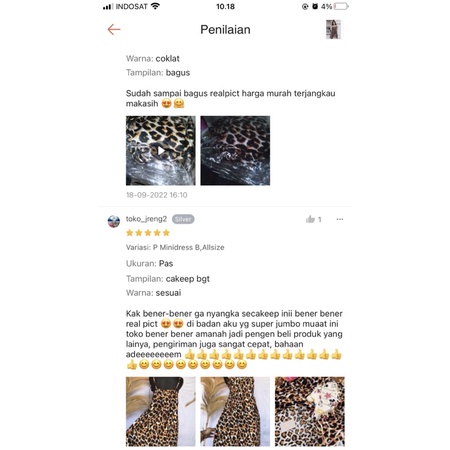Select the five-star rating row

point(148,233)
